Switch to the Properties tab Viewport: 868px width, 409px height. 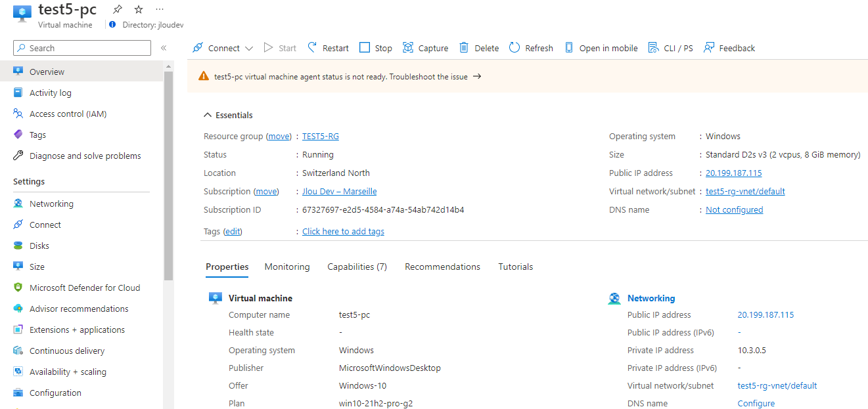[227, 267]
